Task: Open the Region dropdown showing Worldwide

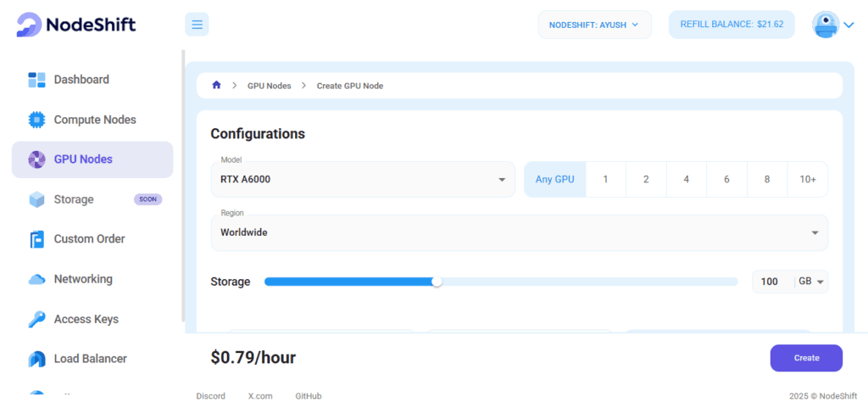Action: [x=520, y=232]
